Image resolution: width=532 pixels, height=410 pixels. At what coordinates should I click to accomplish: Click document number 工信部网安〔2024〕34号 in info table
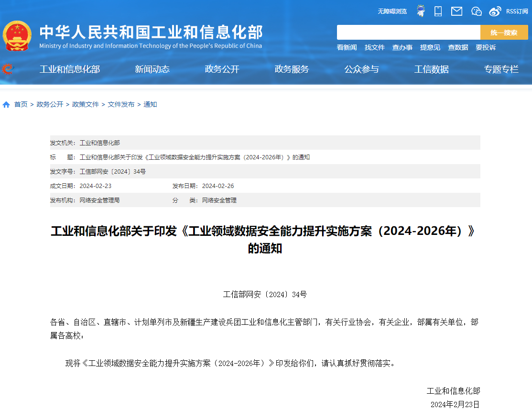tap(113, 172)
